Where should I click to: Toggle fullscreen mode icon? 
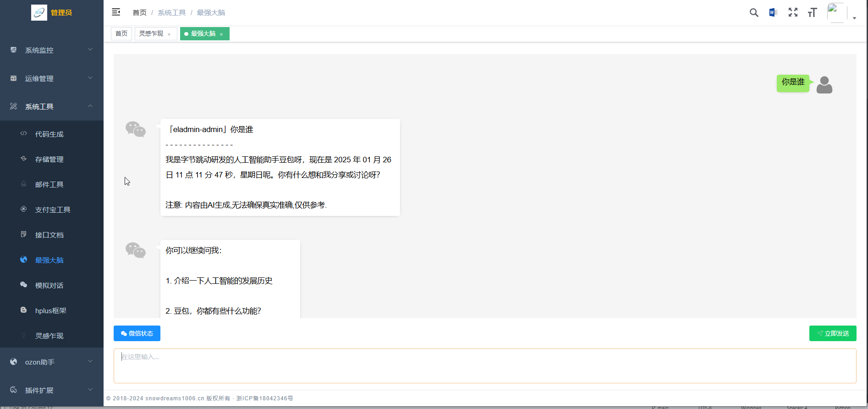[793, 13]
